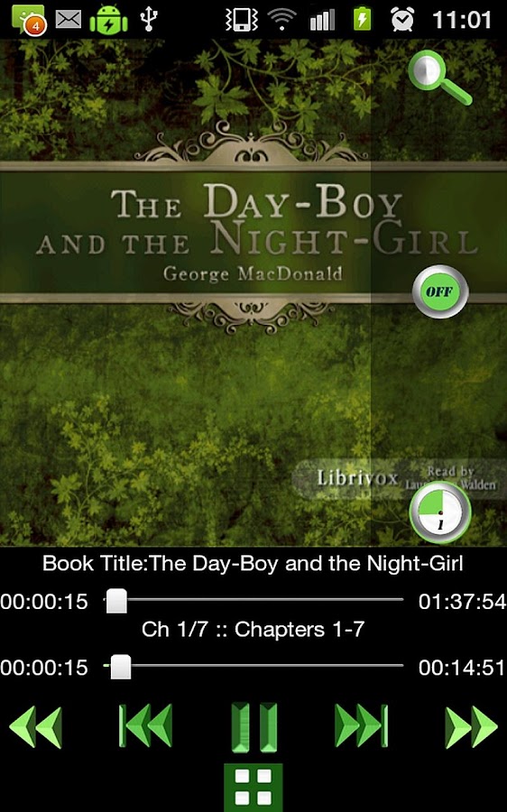Viewport: 507px width, 812px height.
Task: Pause the audiobook playback
Action: (x=253, y=727)
